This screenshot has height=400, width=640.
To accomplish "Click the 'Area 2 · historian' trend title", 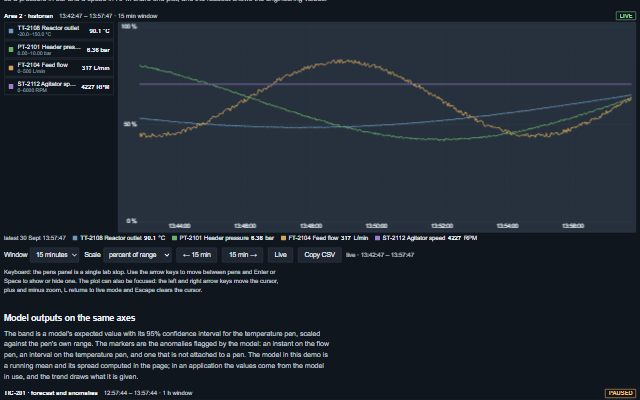I will pyautogui.click(x=29, y=16).
